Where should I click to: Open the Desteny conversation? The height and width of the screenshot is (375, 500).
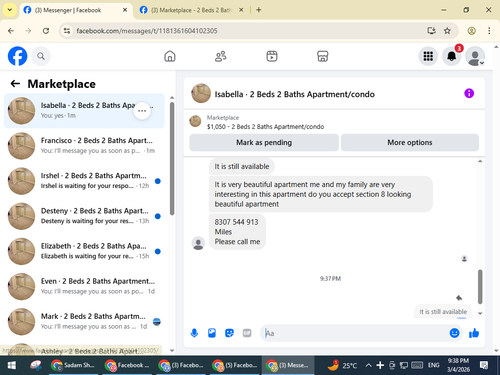pyautogui.click(x=84, y=216)
